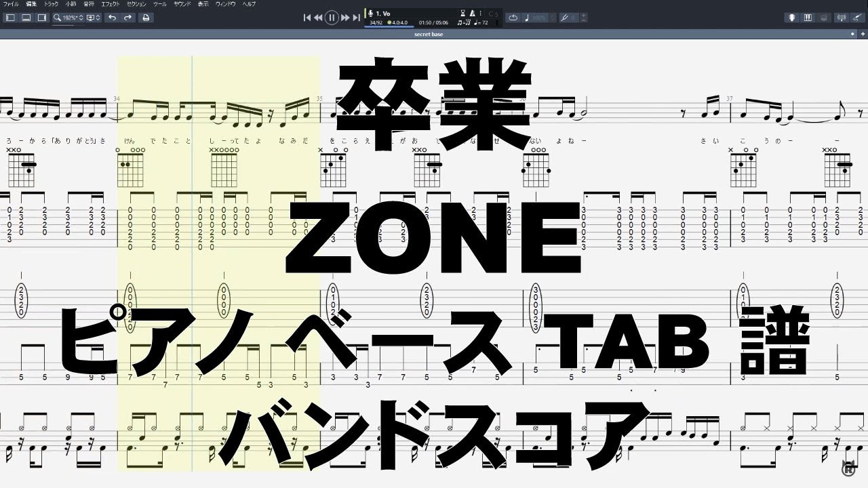868x488 pixels.
Task: Open the 小節 menu
Action: pyautogui.click(x=71, y=4)
